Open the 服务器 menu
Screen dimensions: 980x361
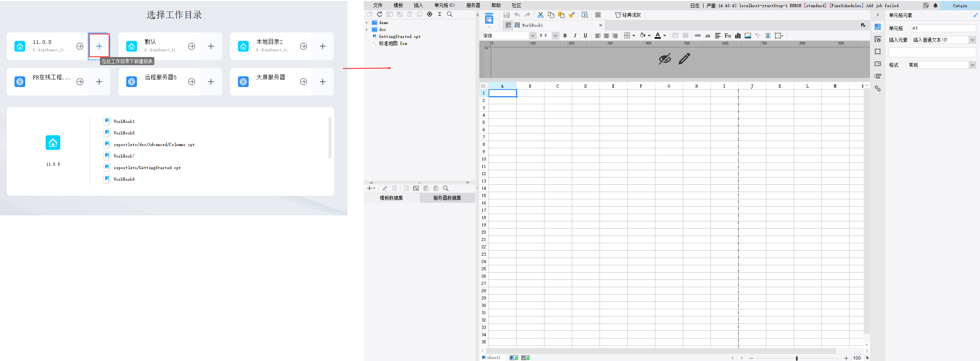click(473, 5)
